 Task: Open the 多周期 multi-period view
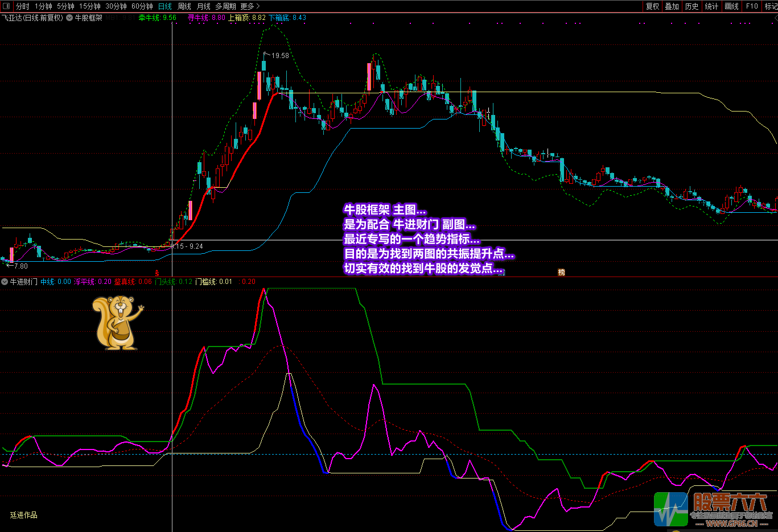pyautogui.click(x=225, y=6)
